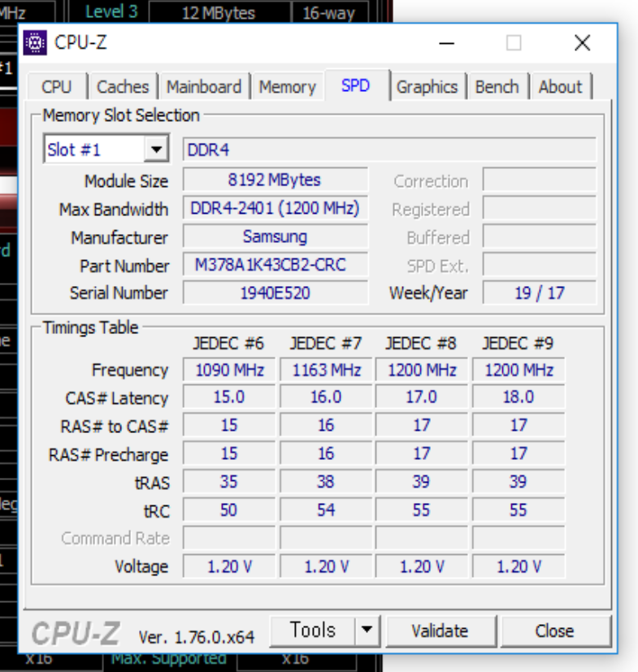Click the 1163 MHz frequency cell
Screen dimensions: 638x672
point(326,370)
